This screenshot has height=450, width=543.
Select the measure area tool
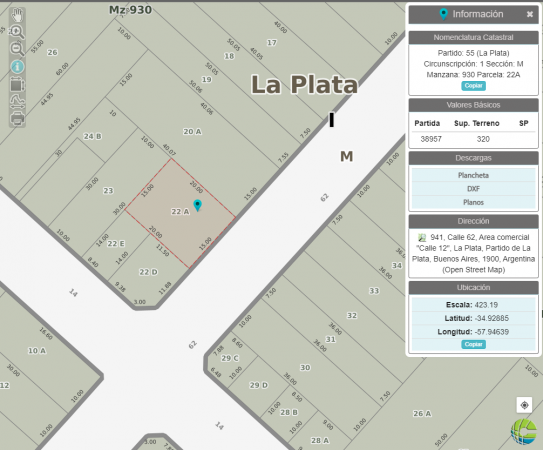[17, 84]
